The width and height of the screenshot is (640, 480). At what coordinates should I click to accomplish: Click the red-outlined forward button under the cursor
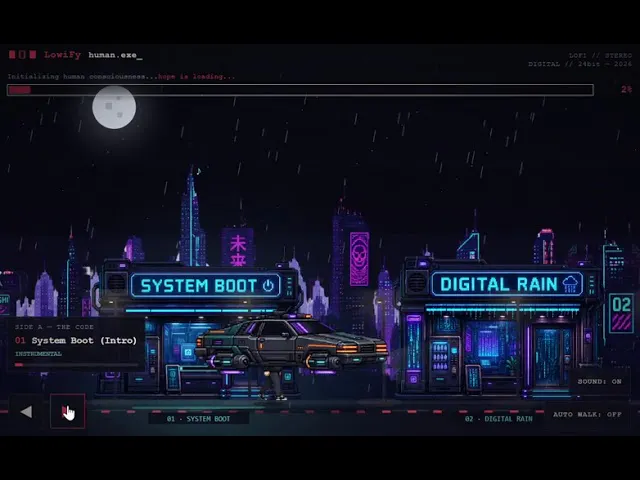(x=67, y=411)
